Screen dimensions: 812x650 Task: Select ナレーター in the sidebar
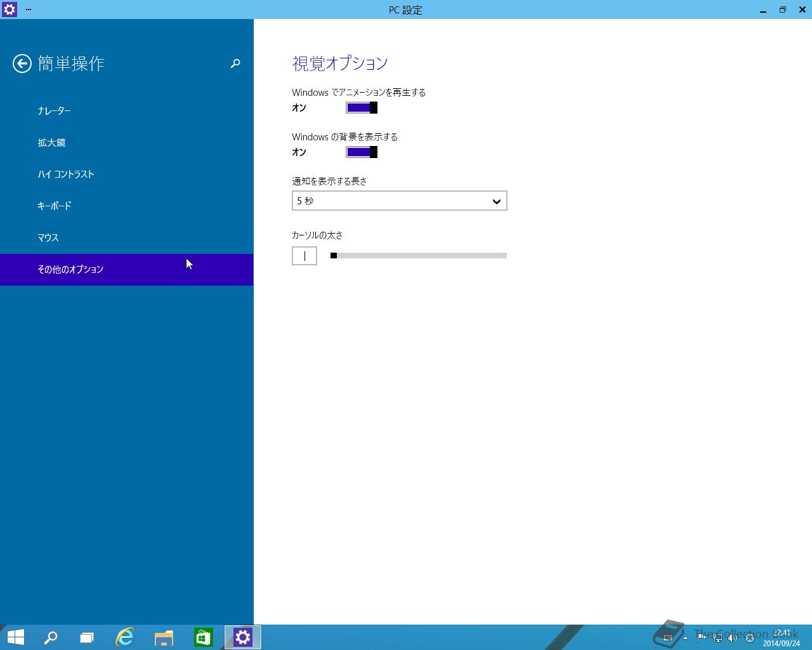[x=127, y=111]
